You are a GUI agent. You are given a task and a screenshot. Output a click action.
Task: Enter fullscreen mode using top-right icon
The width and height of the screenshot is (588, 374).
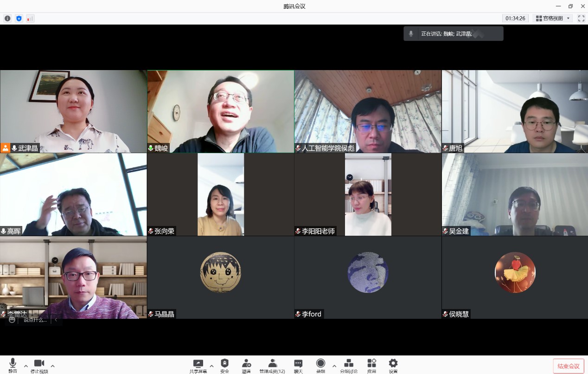point(581,19)
